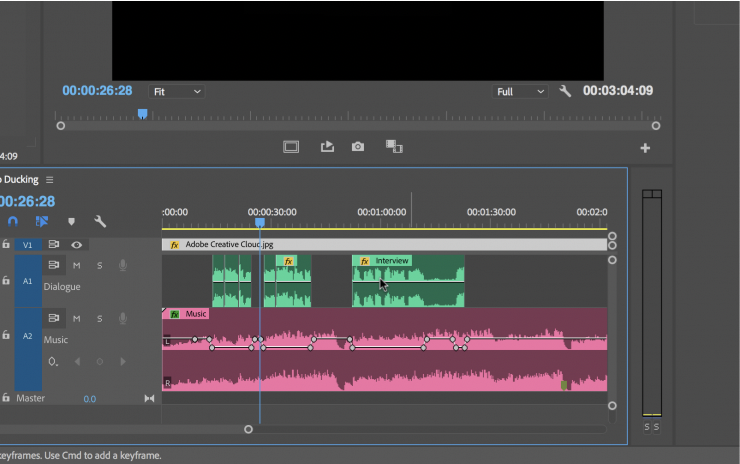
Task: Solo the A1 Dialogue track
Action: (x=100, y=266)
